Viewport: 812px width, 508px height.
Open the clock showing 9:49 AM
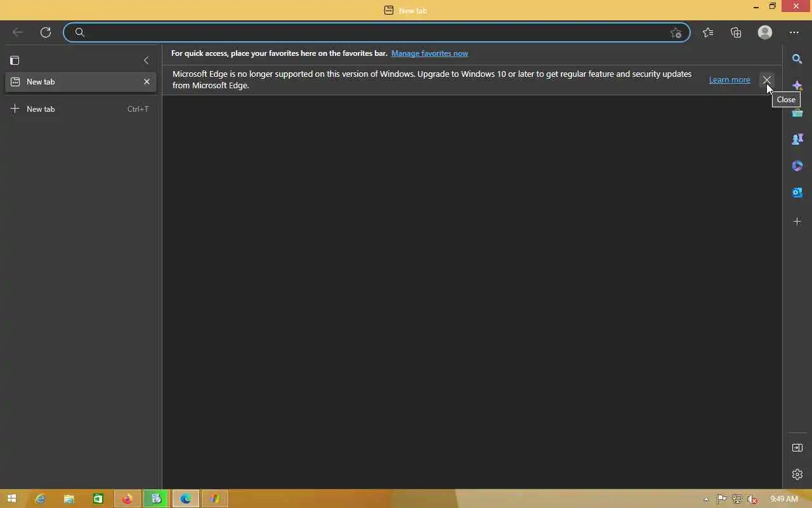point(784,499)
